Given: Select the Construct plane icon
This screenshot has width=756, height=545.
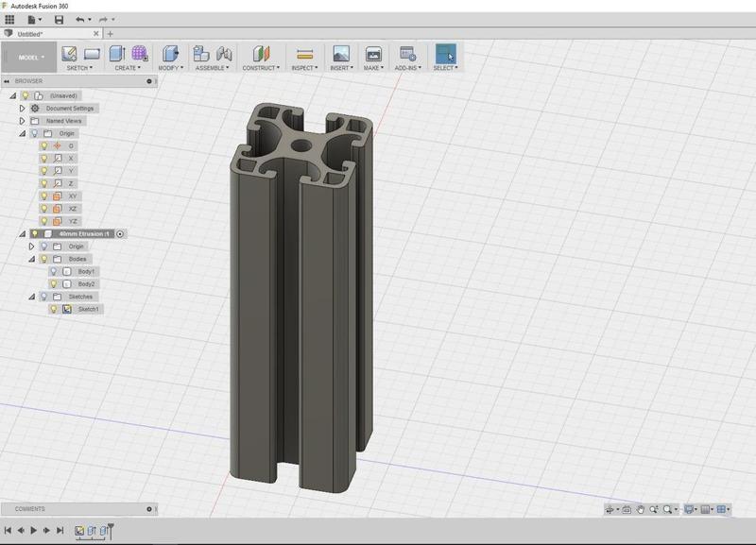Looking at the screenshot, I should (x=259, y=52).
